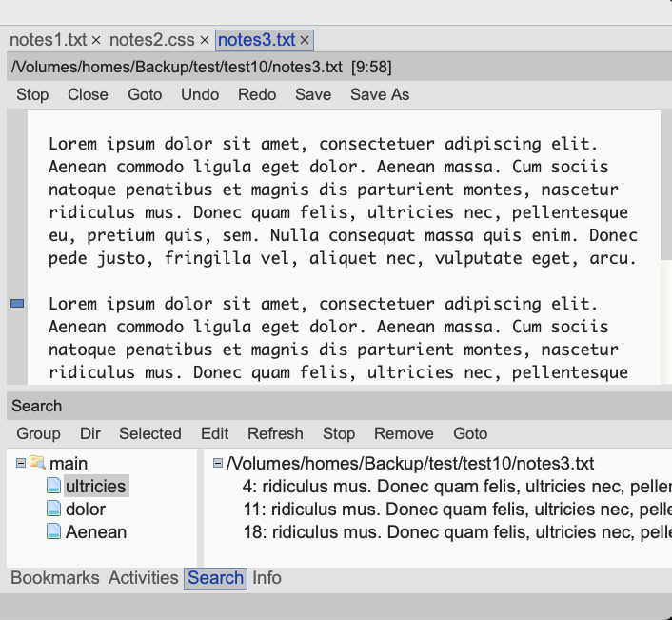
Task: Click the Search panel title bar
Action: click(339, 406)
